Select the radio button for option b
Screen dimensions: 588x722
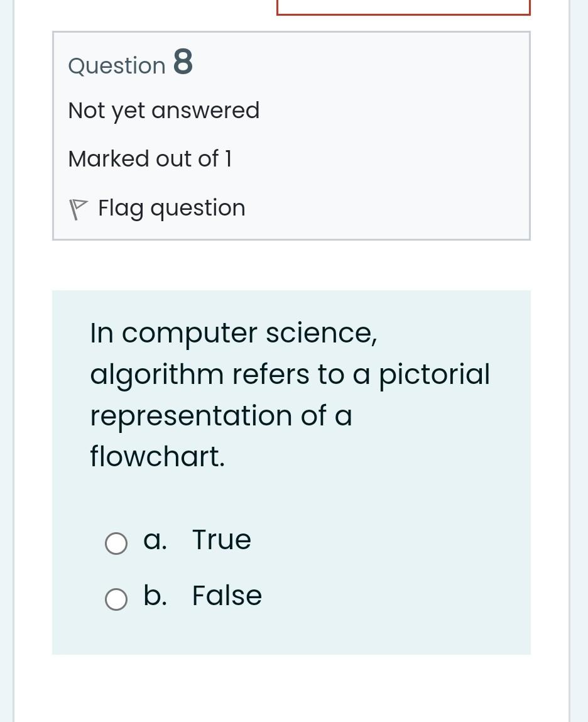coord(116,599)
